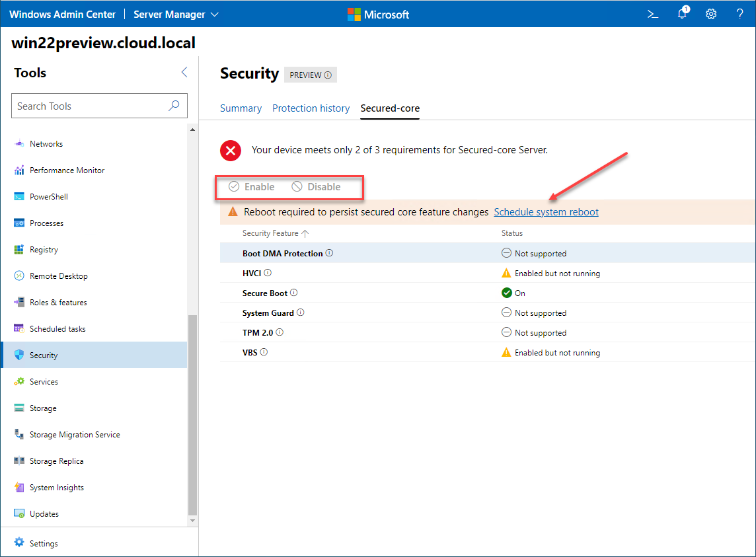Open the settings gear in header
Viewport: 756px width, 557px height.
click(x=711, y=15)
